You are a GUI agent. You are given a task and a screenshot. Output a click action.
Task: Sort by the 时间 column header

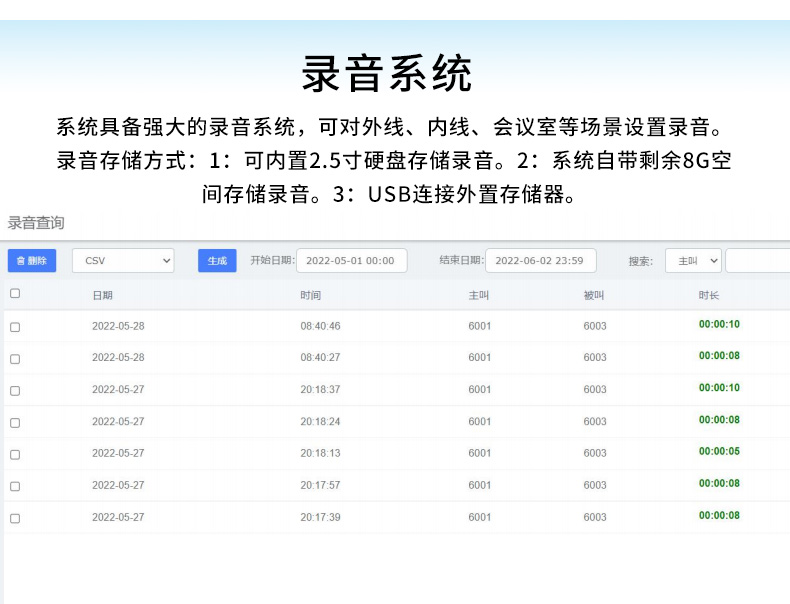tap(310, 295)
